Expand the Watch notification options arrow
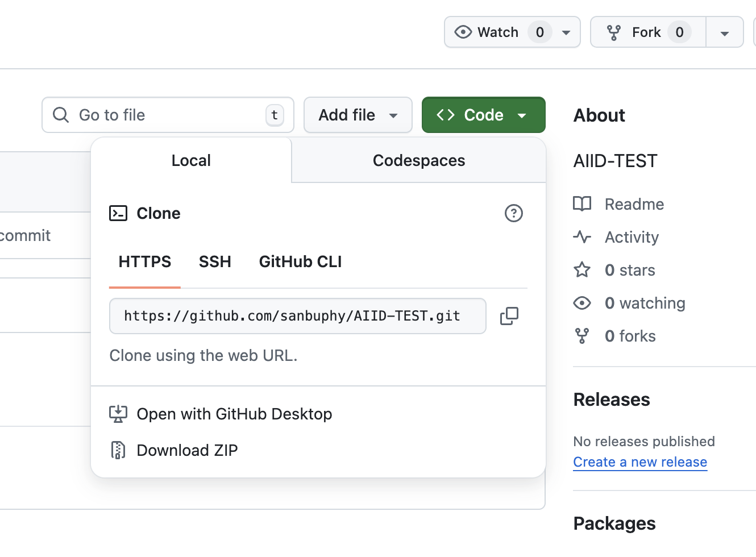756x557 pixels. pyautogui.click(x=566, y=33)
